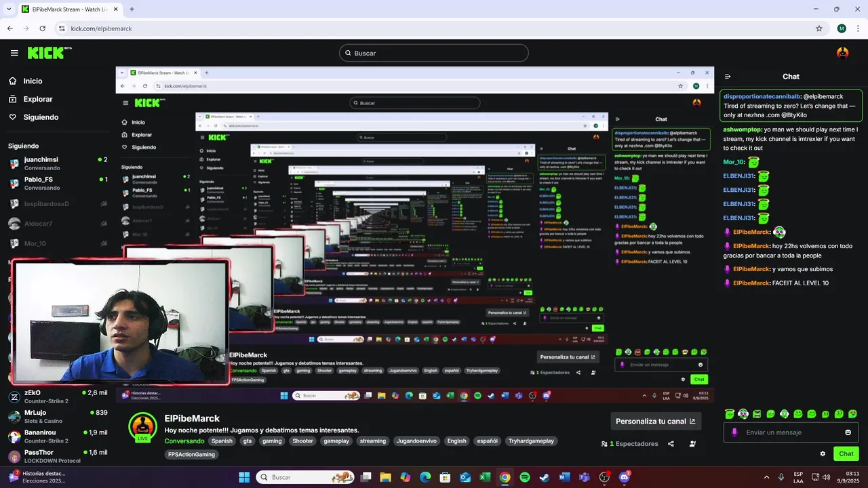
Task: Open juanchimsi channel in Siguiendo list
Action: pos(57,163)
